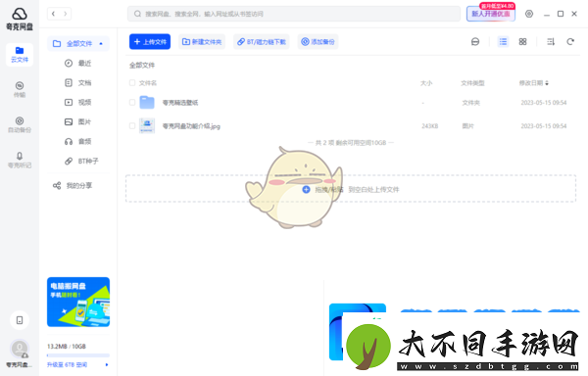Click the 13.2MB / 10GB storage text

pos(67,346)
